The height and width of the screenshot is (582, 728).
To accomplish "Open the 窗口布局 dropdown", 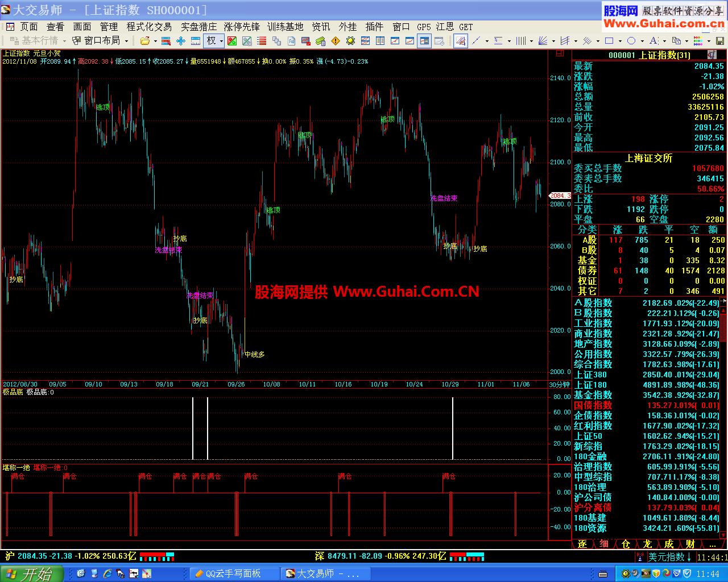I will pos(101,41).
